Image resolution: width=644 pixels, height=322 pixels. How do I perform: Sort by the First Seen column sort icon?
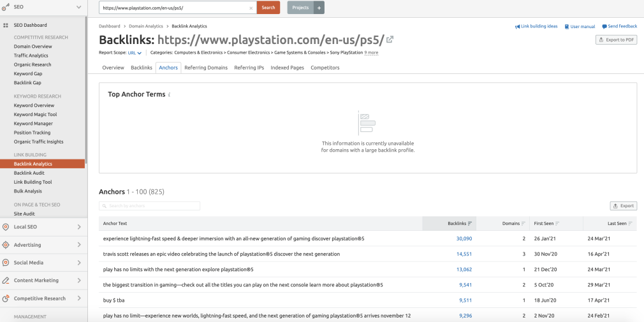pyautogui.click(x=557, y=223)
